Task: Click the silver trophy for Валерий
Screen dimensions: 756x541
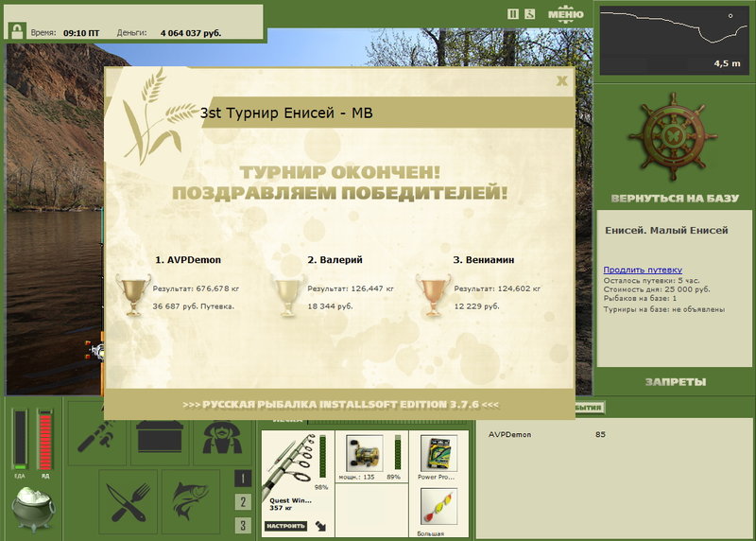Action: 288,295
